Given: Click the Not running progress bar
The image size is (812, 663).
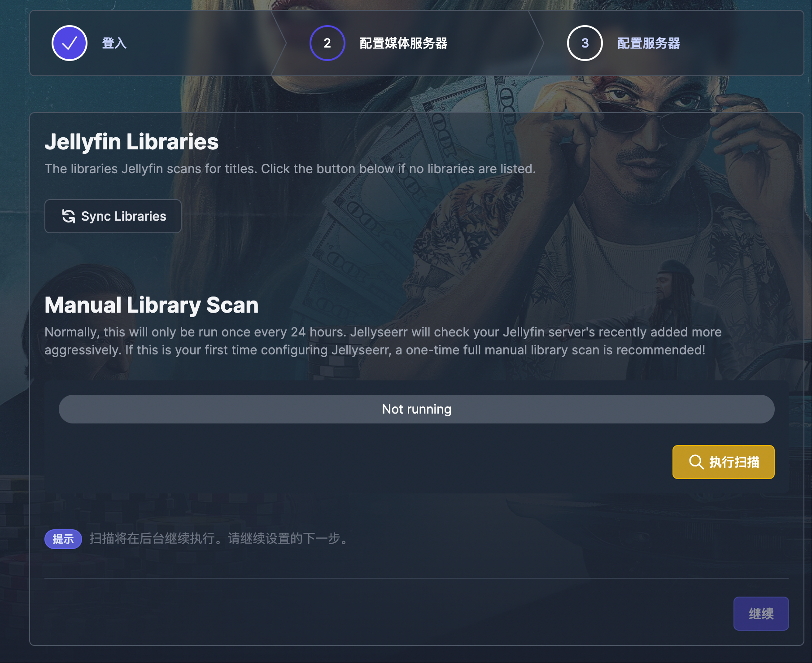Looking at the screenshot, I should tap(416, 409).
